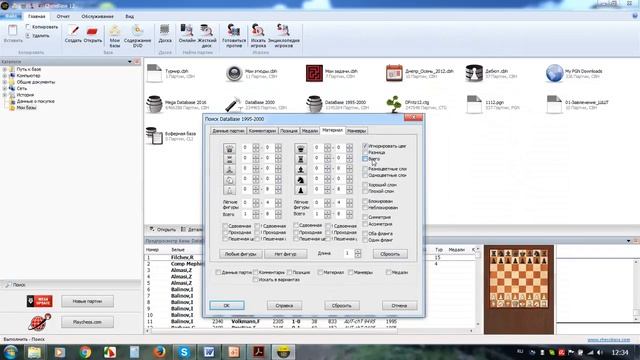Click the Искать игрока icon
640x360 pixels.
point(258,36)
